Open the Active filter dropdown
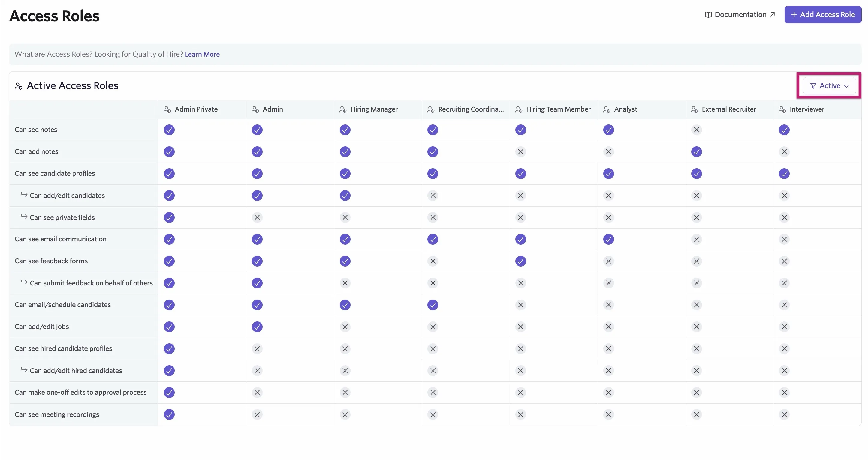This screenshot has height=460, width=868. pyautogui.click(x=829, y=86)
